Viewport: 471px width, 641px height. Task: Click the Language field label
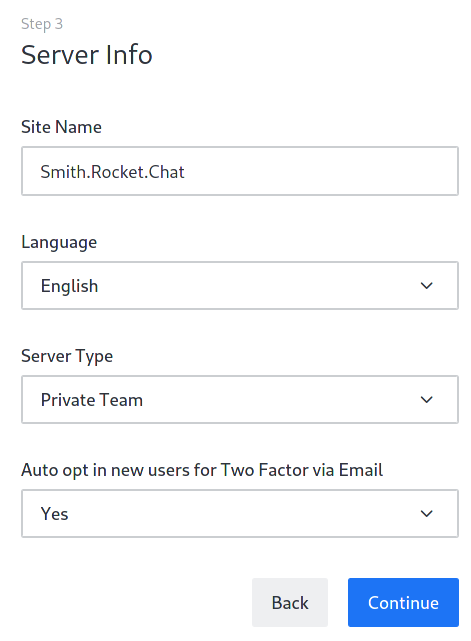59,242
